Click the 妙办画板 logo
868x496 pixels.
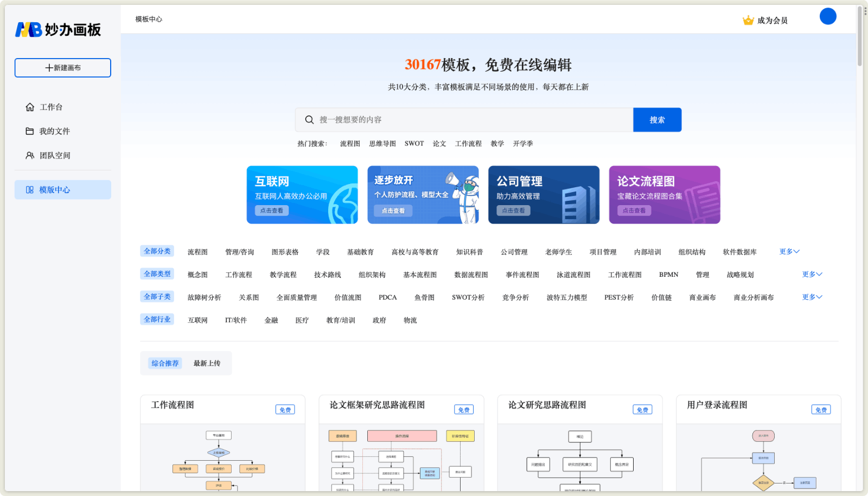(x=58, y=30)
